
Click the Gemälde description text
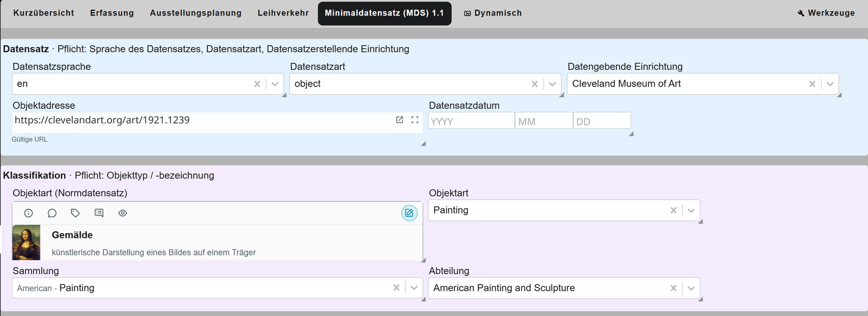click(154, 252)
